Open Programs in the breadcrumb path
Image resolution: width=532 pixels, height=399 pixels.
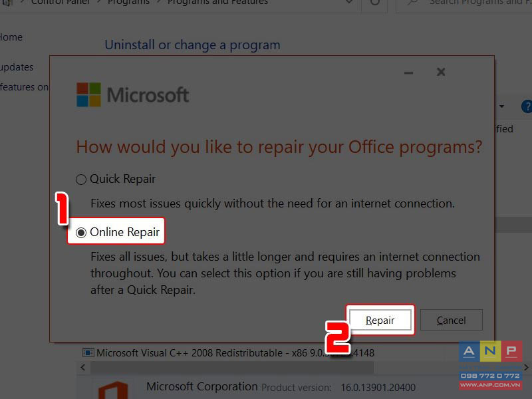(x=128, y=3)
